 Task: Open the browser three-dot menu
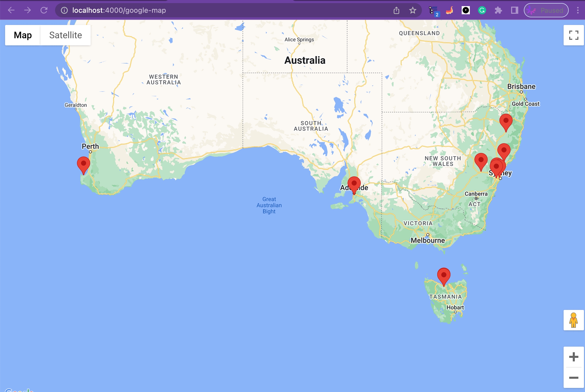tap(578, 10)
